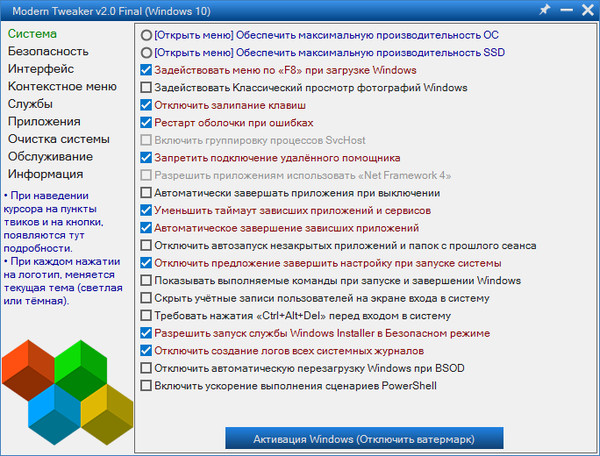Screen dimensions: 600x456
Task: Select radio for maximum OS performance menu
Action: click(146, 35)
